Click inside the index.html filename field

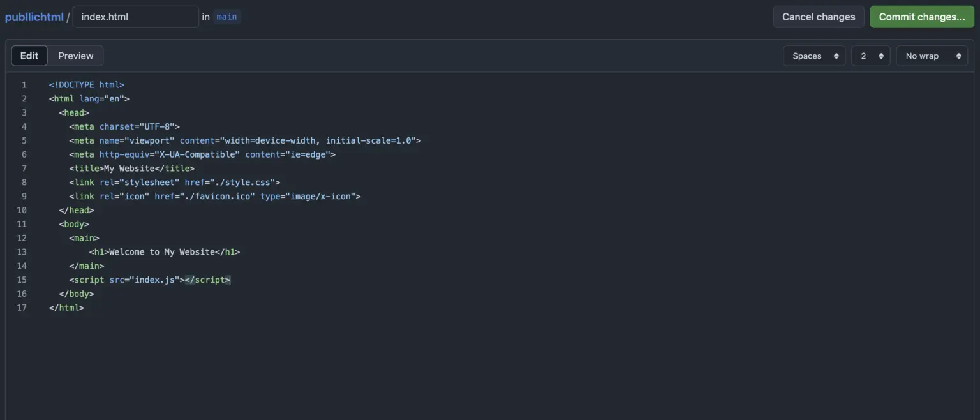[135, 16]
